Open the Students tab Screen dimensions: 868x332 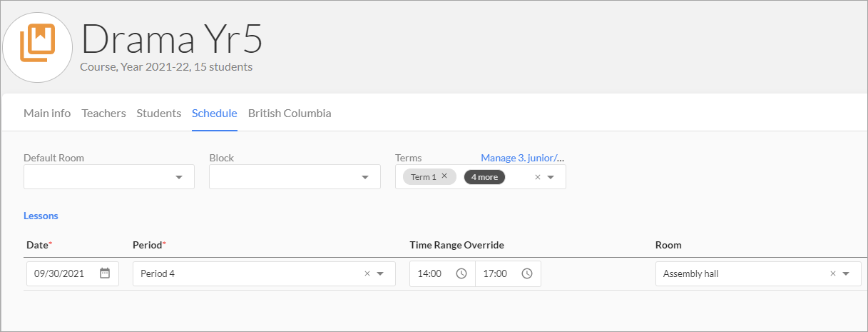[158, 114]
